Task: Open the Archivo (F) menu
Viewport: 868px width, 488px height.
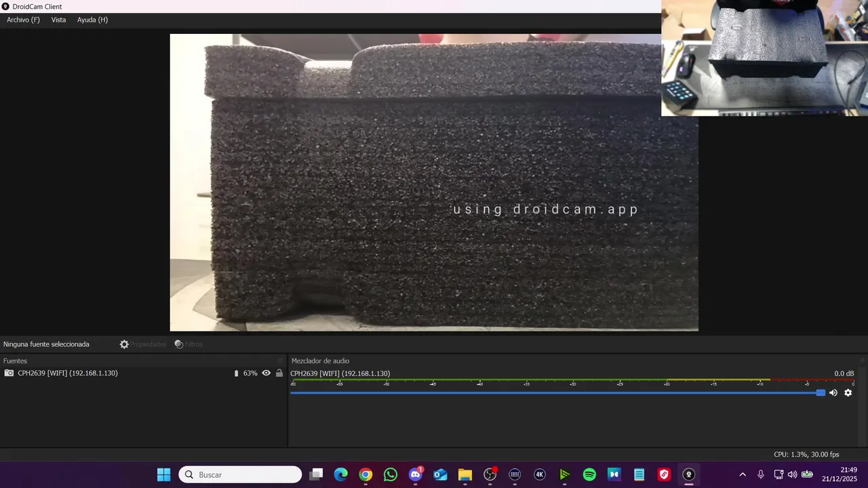Action: tap(23, 20)
